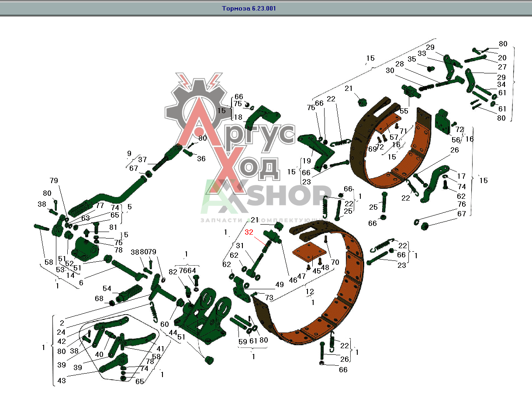Select part number 44 bracket callout
This screenshot has height=402, width=532.
coord(173,333)
